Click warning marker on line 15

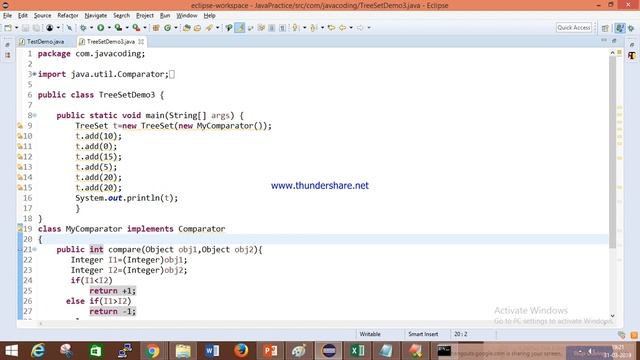(x=20, y=188)
